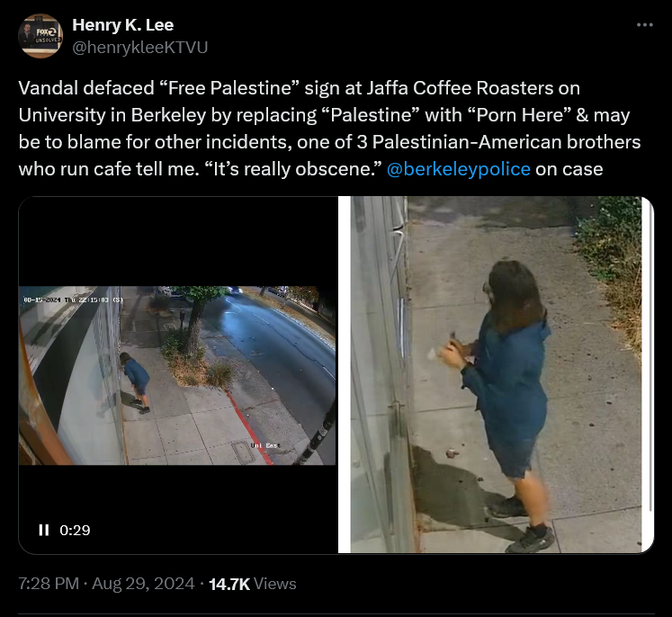Pause the playing video

coord(44,530)
